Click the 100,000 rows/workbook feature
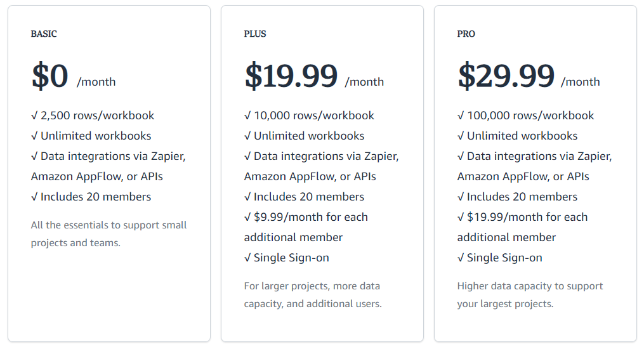This screenshot has height=349, width=644. tap(525, 115)
